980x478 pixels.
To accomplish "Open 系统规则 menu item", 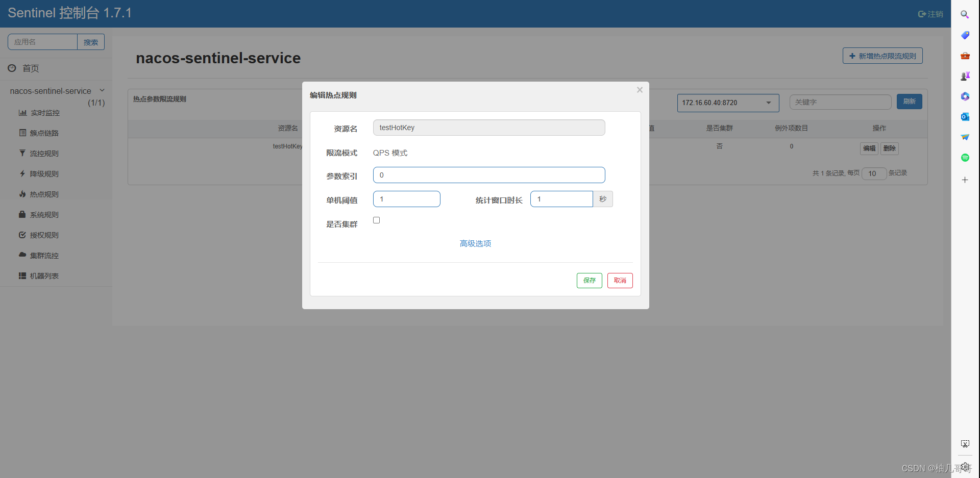I will (x=44, y=215).
